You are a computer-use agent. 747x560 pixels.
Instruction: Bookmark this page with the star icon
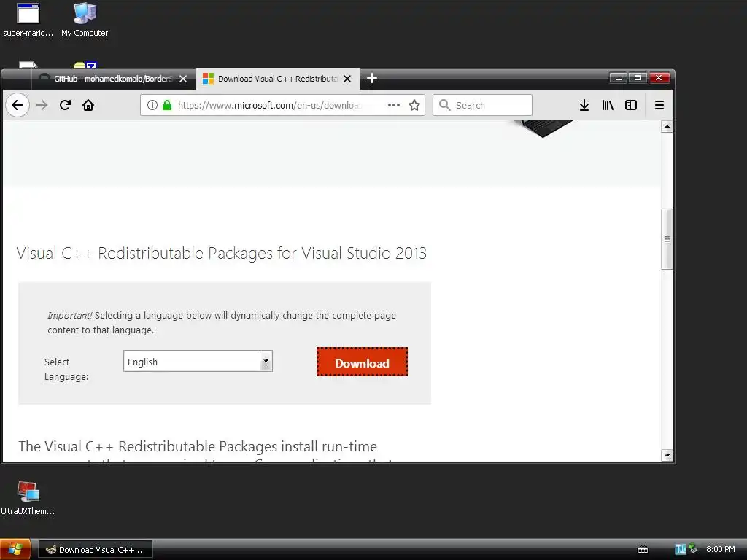coord(414,105)
